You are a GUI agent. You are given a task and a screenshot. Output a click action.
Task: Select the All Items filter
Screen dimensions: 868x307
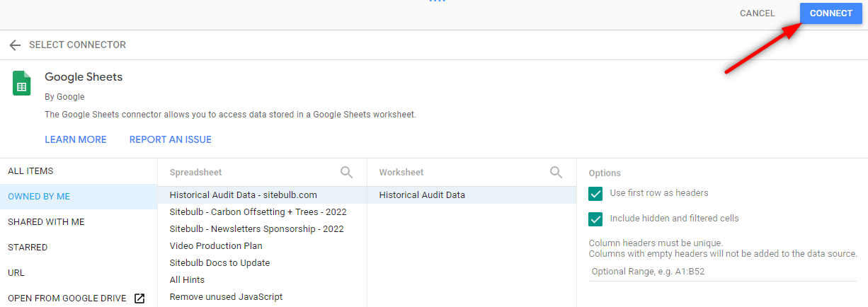click(x=79, y=171)
